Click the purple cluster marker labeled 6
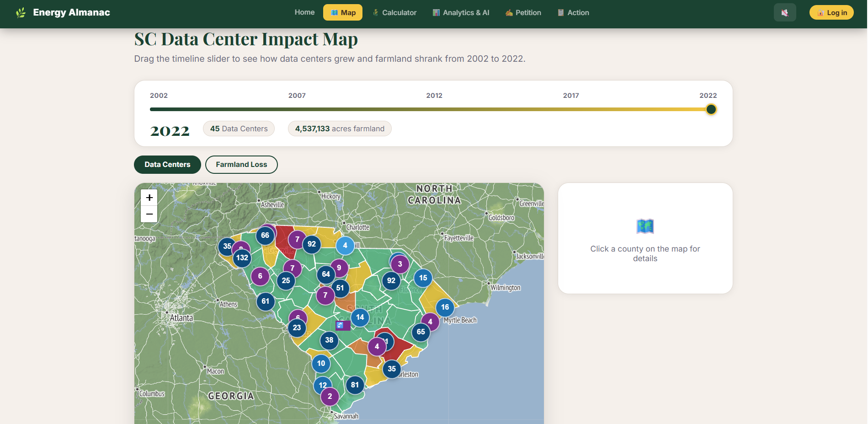 coord(260,276)
